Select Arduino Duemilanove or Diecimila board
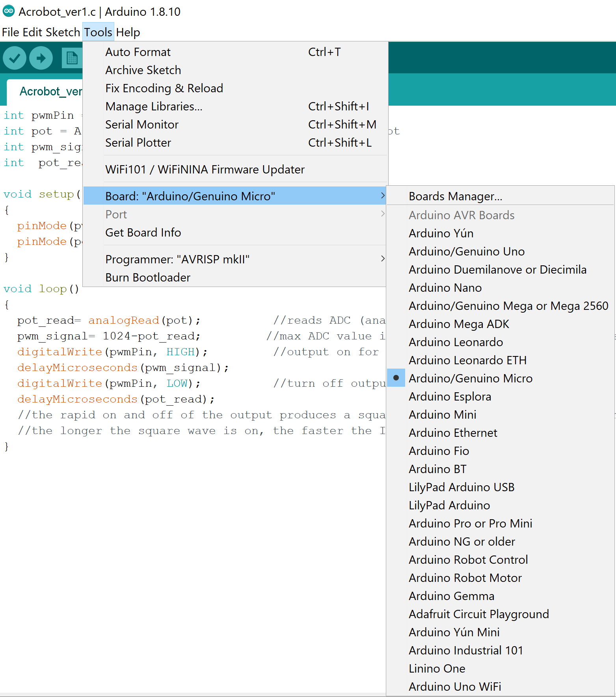616x697 pixels. click(501, 269)
